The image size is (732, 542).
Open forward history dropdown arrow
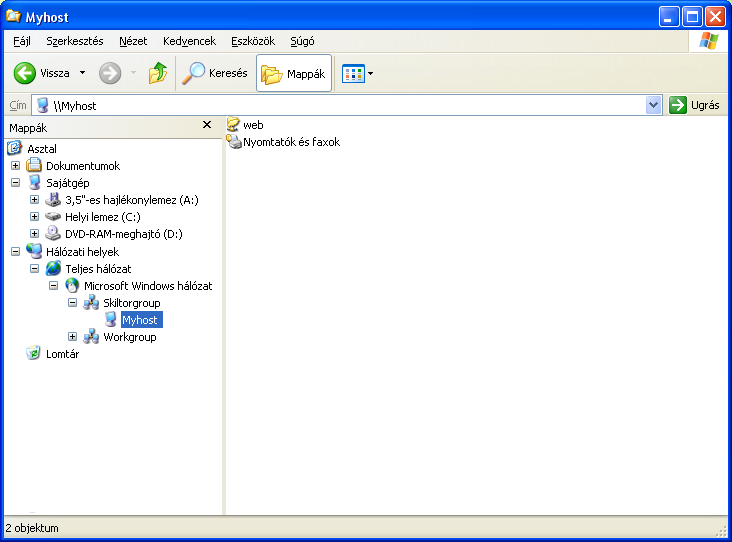pos(134,73)
